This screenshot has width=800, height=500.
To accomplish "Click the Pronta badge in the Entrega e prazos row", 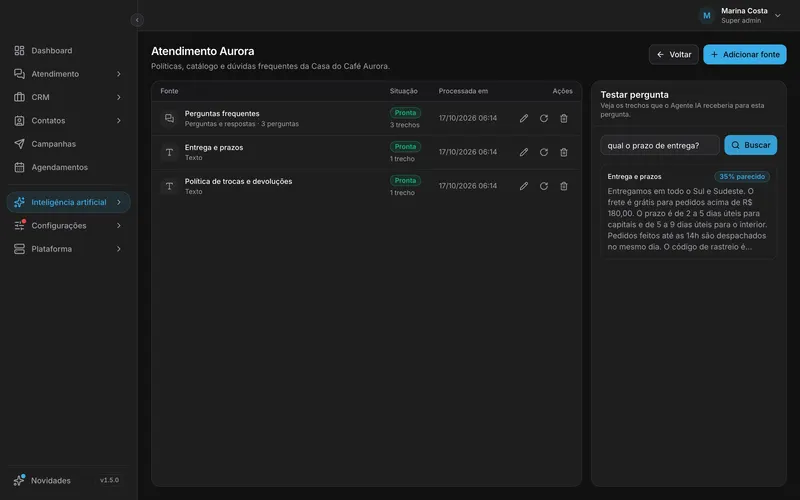I will click(x=405, y=146).
